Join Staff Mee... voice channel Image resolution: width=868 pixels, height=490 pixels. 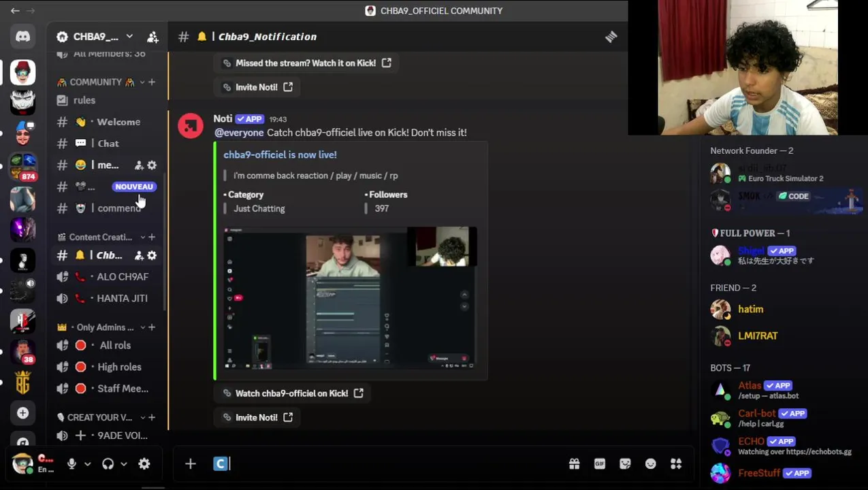tap(107, 389)
